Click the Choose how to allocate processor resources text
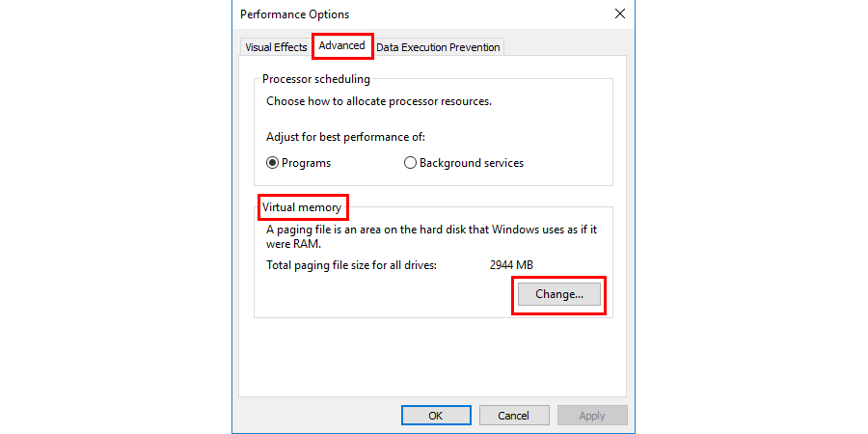 [379, 102]
